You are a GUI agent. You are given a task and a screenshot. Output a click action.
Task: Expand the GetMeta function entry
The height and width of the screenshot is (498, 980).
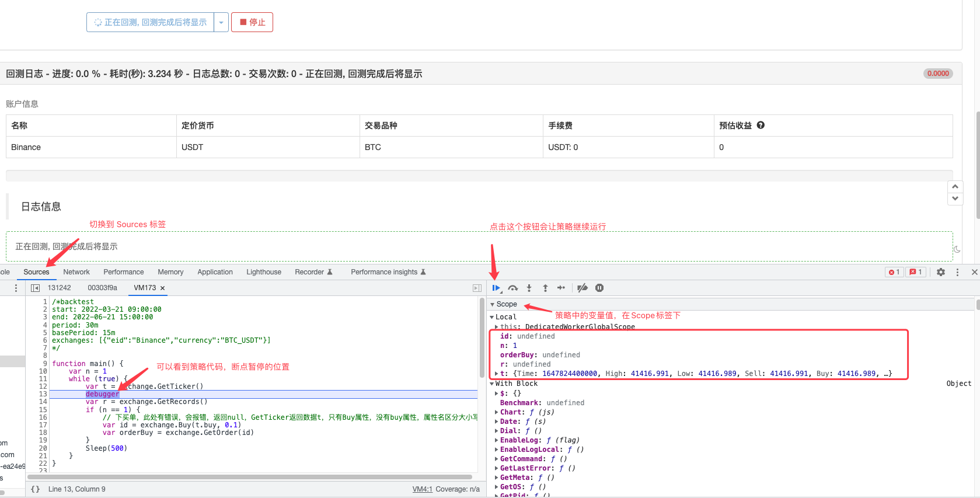click(497, 478)
